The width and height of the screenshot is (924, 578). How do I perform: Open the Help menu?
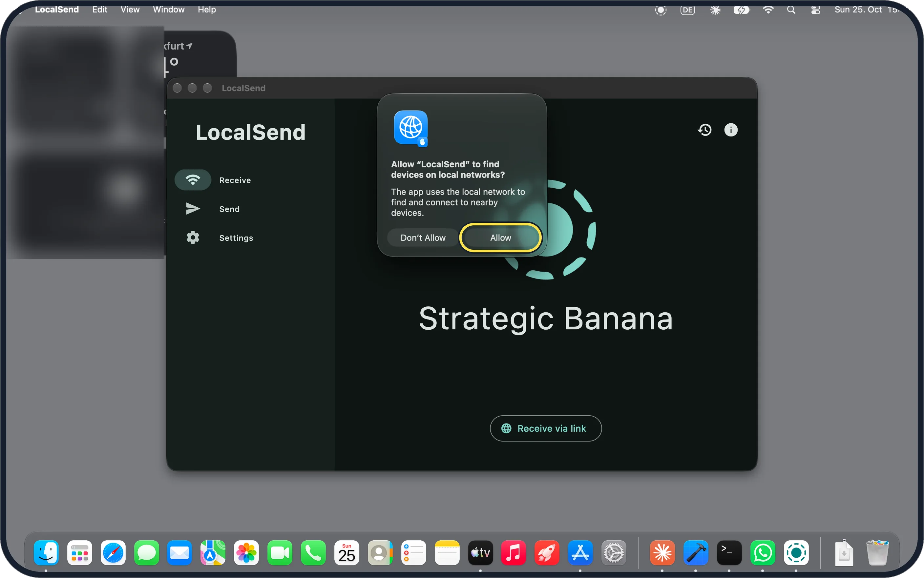pyautogui.click(x=207, y=10)
